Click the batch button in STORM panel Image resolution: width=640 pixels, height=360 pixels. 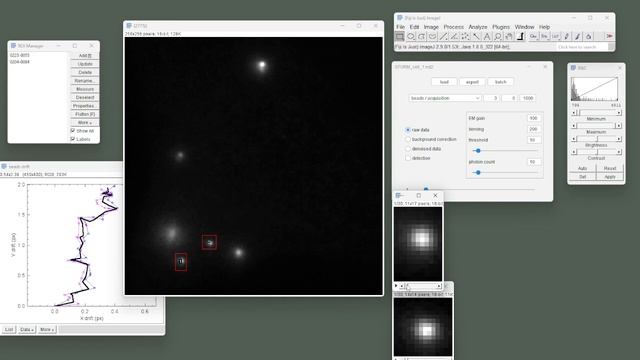point(500,82)
